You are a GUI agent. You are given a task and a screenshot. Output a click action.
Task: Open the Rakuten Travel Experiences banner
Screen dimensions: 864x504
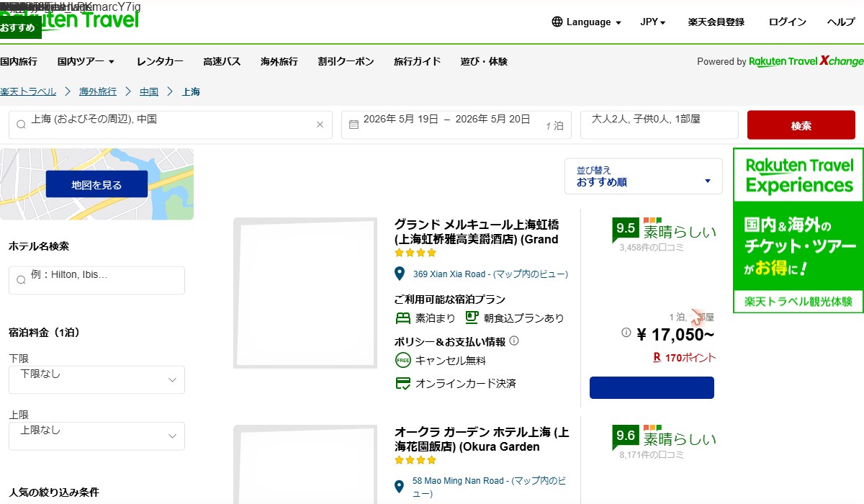798,230
